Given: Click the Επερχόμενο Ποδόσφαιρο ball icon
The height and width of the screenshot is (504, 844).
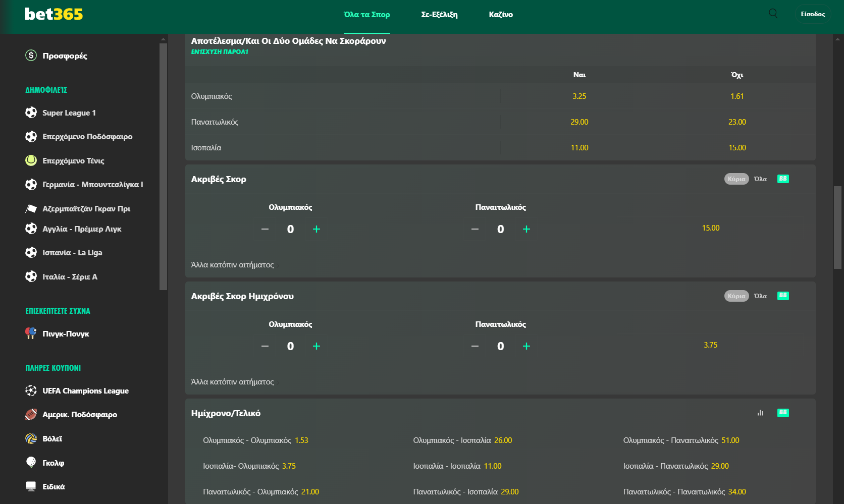Looking at the screenshot, I should coord(31,137).
